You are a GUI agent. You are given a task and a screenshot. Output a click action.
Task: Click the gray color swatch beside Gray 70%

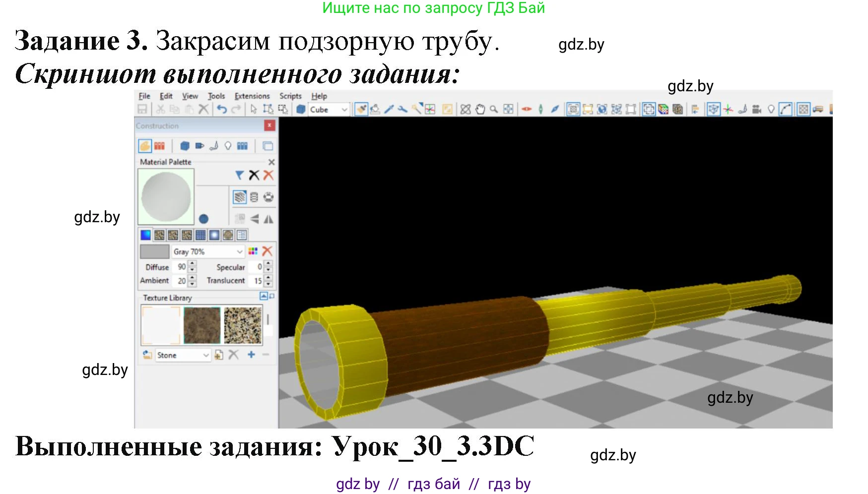click(155, 251)
